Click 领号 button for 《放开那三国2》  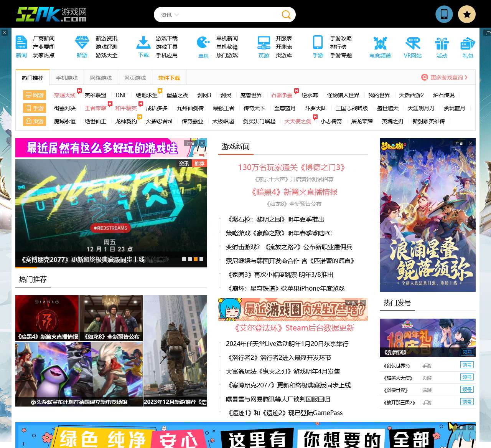(x=467, y=402)
